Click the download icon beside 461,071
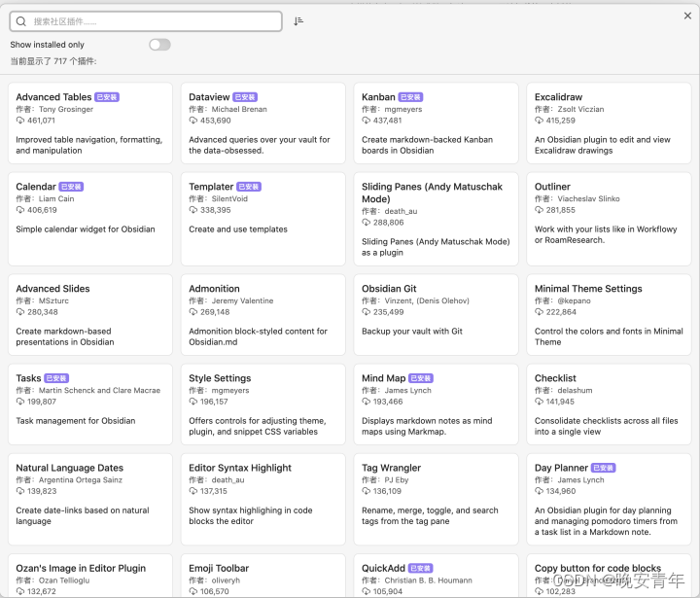This screenshot has height=598, width=700. coord(20,121)
